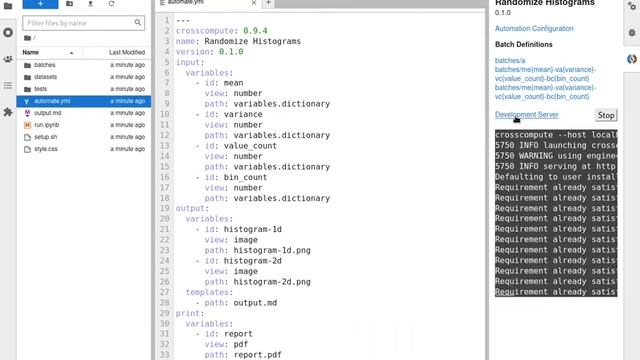The height and width of the screenshot is (360, 640).
Task: Focus the Filter files by name field
Action: [x=83, y=23]
